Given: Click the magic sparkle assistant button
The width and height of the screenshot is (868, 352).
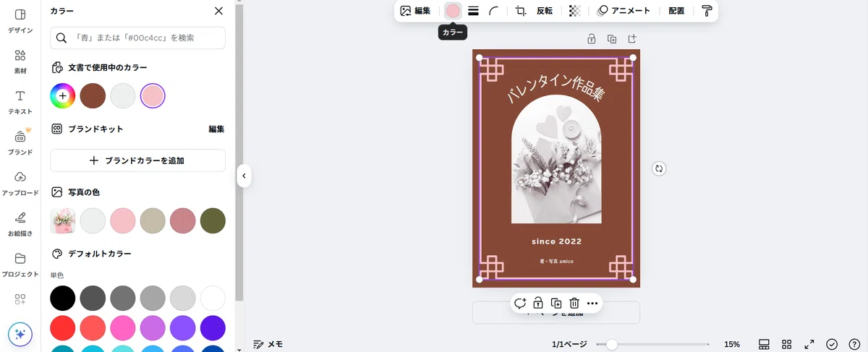Looking at the screenshot, I should pyautogui.click(x=20, y=334).
